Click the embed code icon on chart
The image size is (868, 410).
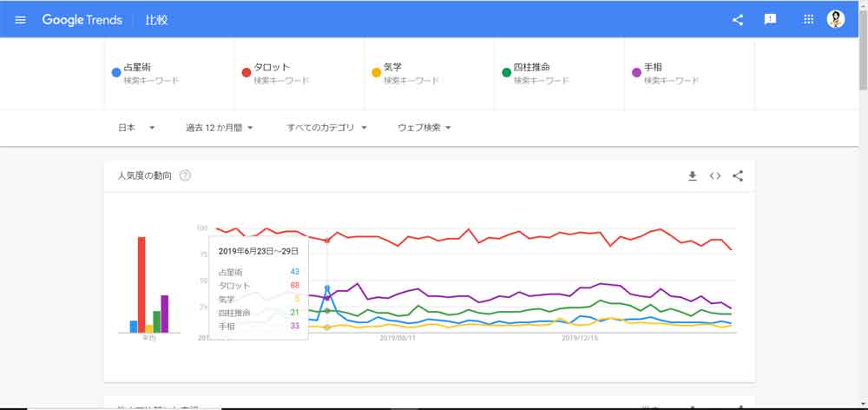pyautogui.click(x=715, y=176)
